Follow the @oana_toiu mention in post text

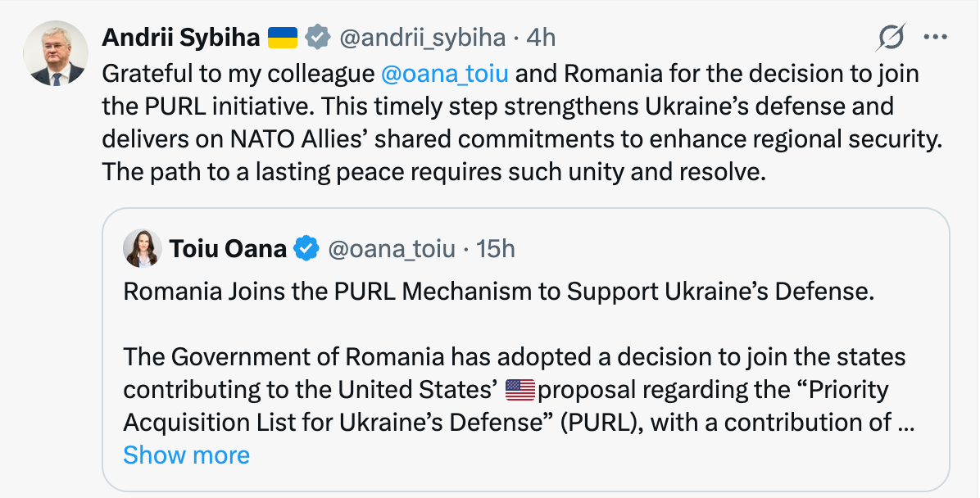click(445, 74)
